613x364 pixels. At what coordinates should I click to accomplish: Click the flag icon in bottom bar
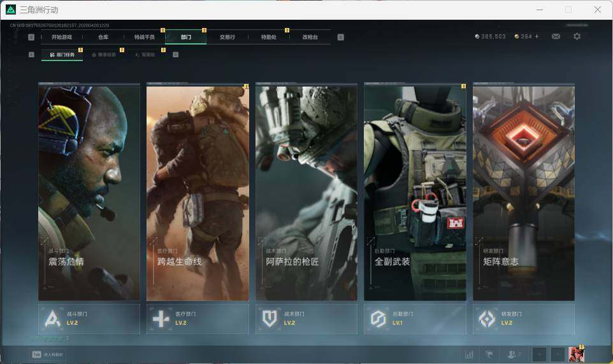489,354
